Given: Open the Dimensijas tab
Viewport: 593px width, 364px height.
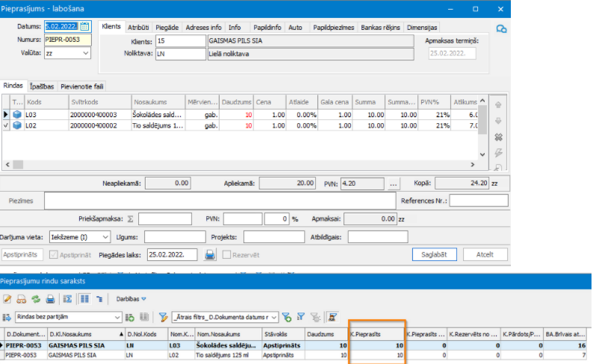Looking at the screenshot, I should 422,27.
